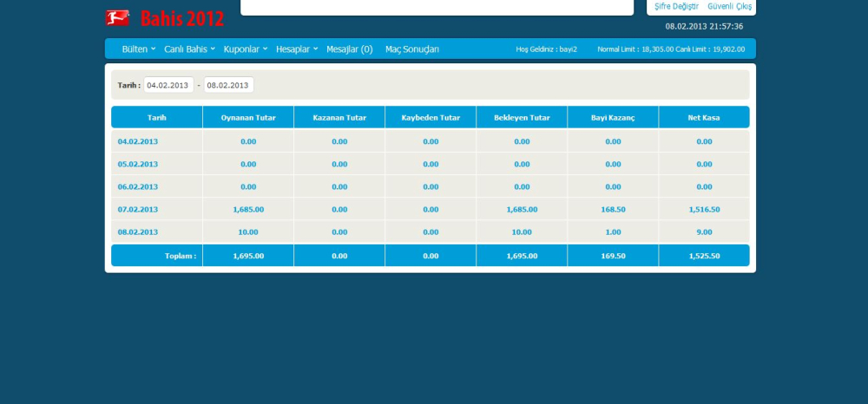This screenshot has width=868, height=404.
Task: Open the Canlı Bahis menu
Action: pos(186,49)
